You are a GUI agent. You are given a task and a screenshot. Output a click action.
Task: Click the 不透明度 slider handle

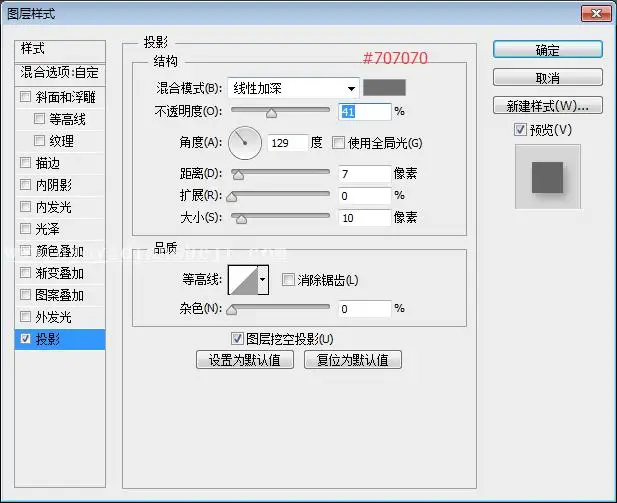(272, 113)
